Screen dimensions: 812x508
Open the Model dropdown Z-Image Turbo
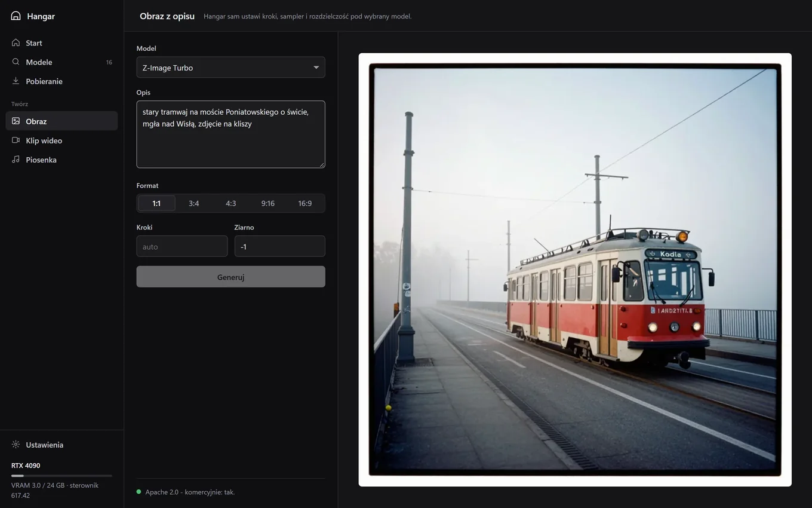[x=230, y=68]
